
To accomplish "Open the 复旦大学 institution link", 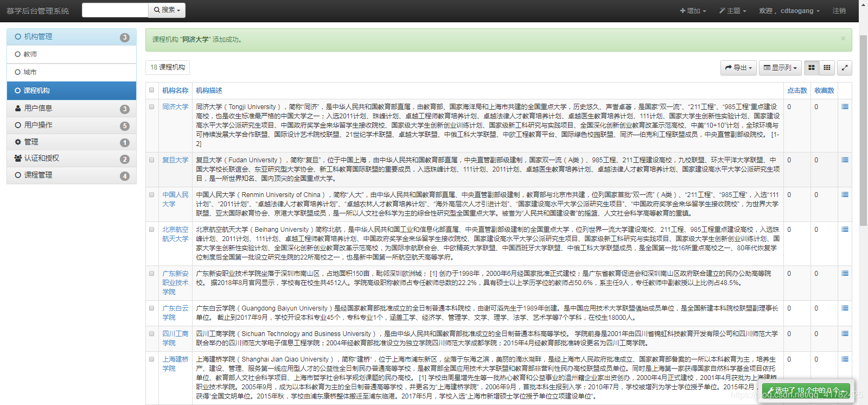I will click(175, 160).
